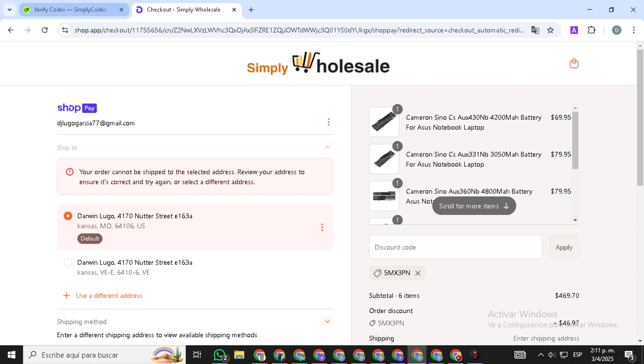Switch to the Checkout - Simply Wholesale tab
This screenshot has width=644, height=364.
click(x=183, y=9)
